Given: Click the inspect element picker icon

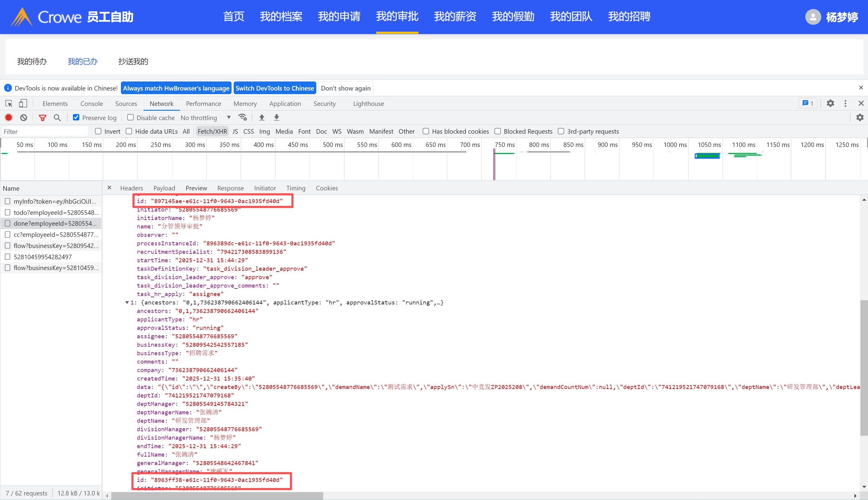Looking at the screenshot, I should coord(9,104).
